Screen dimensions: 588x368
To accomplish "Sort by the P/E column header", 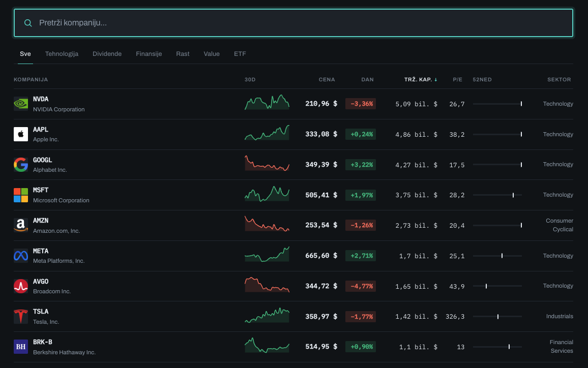I will (457, 79).
